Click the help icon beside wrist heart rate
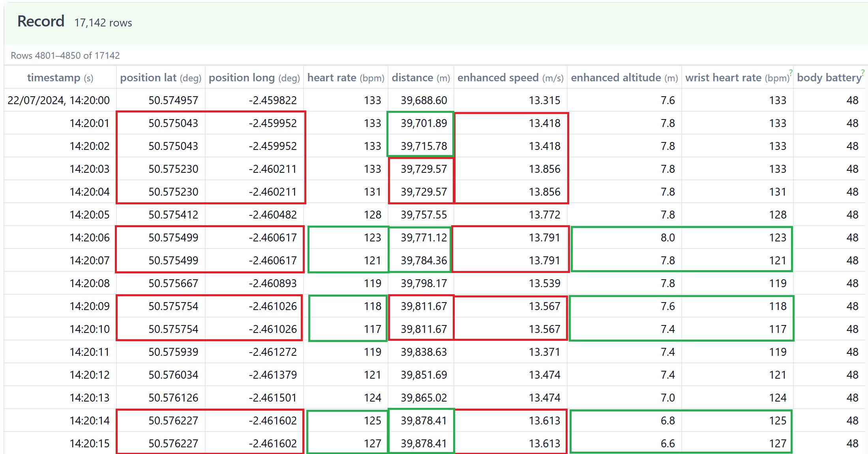 790,72
